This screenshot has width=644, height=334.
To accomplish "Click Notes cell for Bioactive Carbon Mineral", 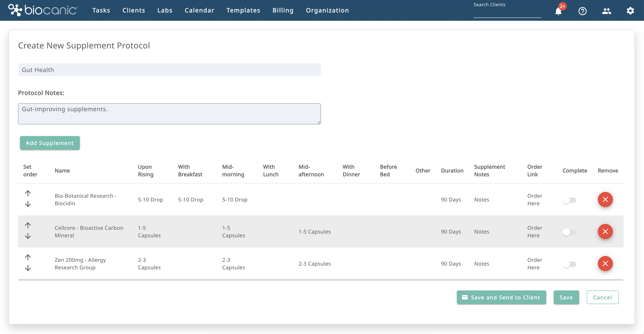I will [481, 231].
